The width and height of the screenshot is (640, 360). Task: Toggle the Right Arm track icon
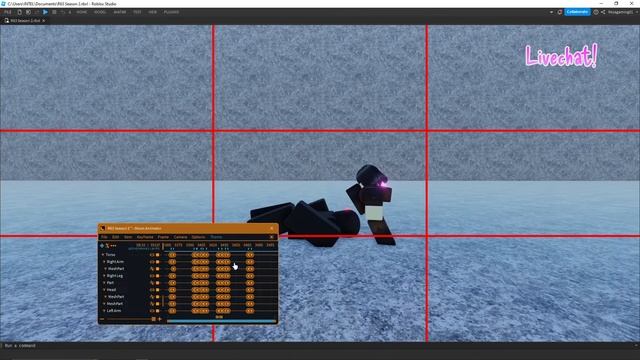pyautogui.click(x=152, y=262)
